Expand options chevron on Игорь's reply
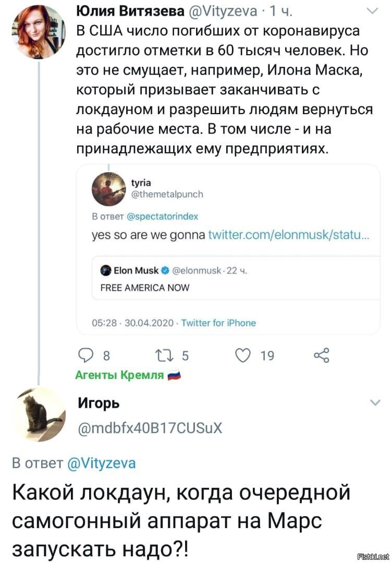Viewport: 392px width, 563px height. pyautogui.click(x=375, y=403)
